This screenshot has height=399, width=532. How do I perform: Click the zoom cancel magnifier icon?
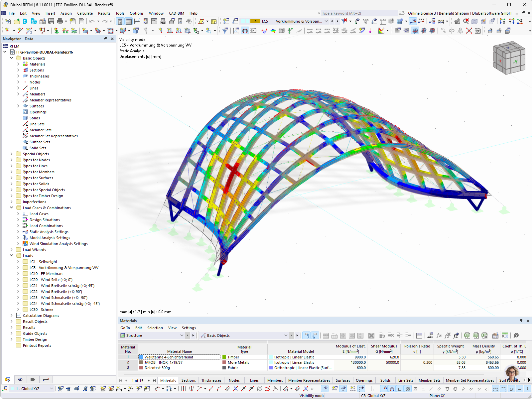[466, 21]
